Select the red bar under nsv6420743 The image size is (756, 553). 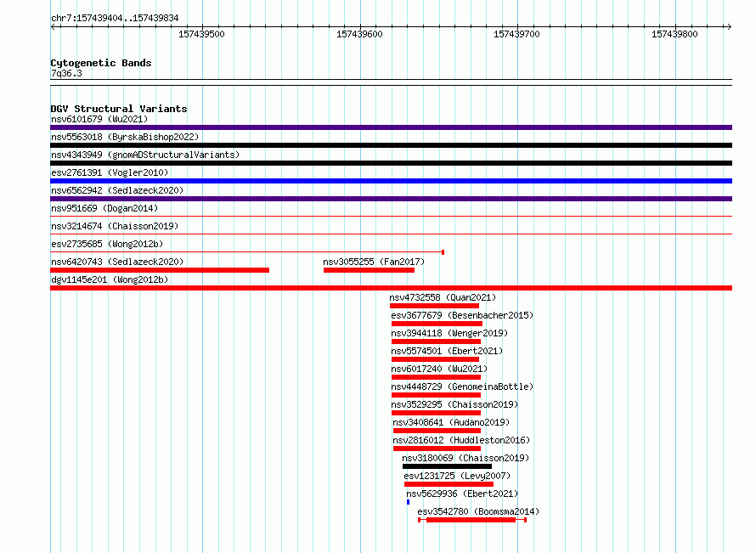tap(160, 270)
